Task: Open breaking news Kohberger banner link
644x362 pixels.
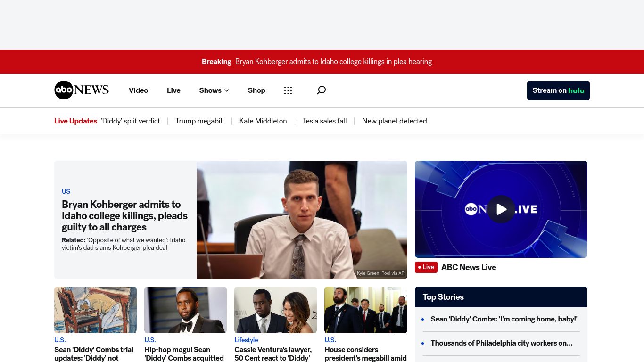Action: (333, 62)
